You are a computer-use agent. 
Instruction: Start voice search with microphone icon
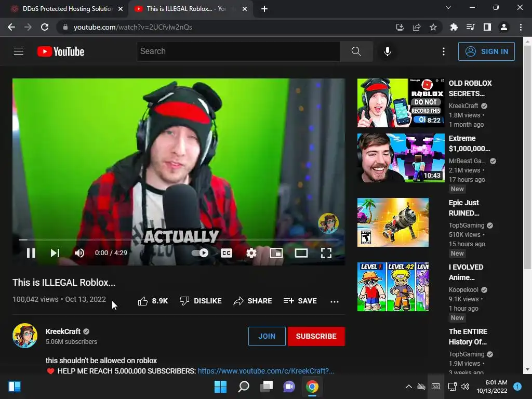click(388, 51)
